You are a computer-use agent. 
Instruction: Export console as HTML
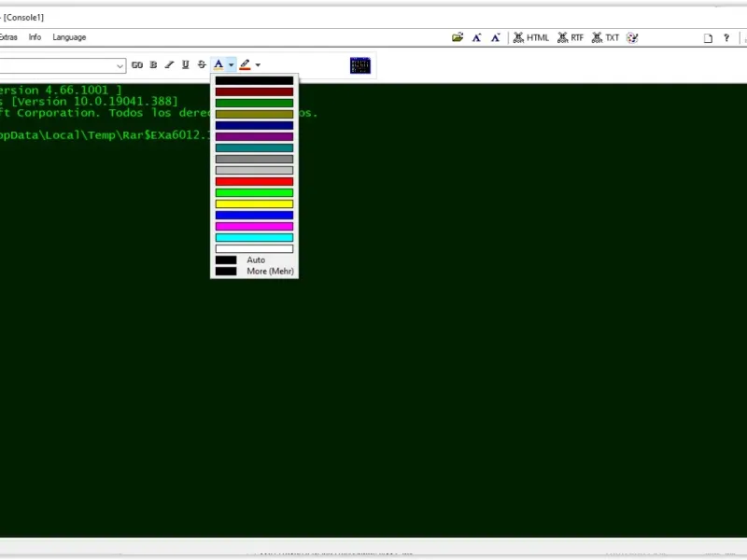[x=530, y=37]
